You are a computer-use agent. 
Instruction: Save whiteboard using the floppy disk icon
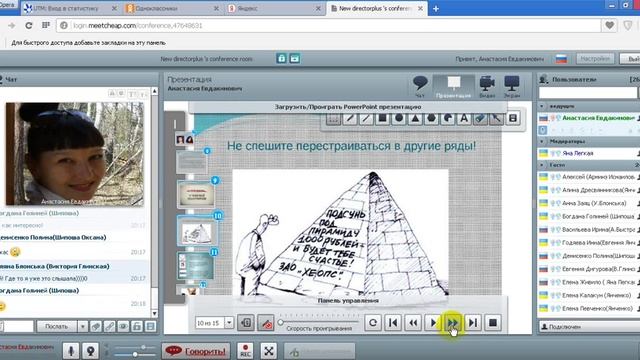pos(513,118)
